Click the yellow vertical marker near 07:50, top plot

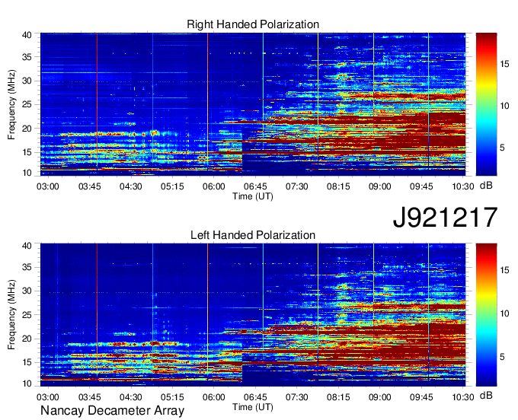(318, 102)
